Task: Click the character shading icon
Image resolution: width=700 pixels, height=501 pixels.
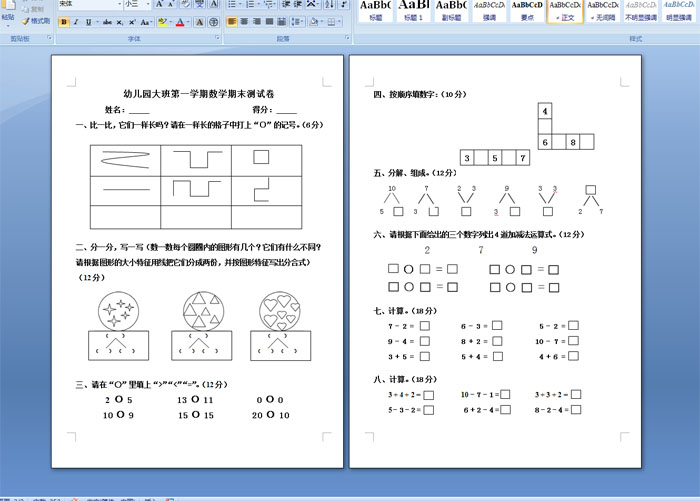Action: pyautogui.click(x=200, y=22)
